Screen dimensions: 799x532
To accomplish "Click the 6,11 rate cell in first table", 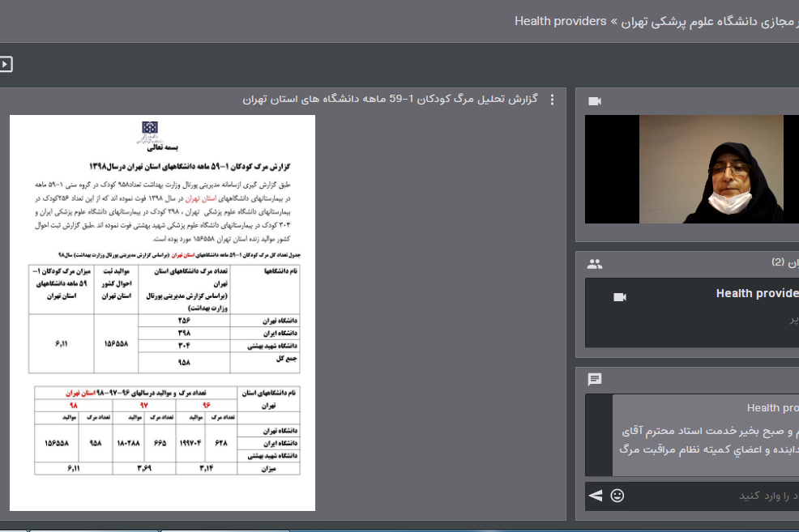I will tap(62, 344).
